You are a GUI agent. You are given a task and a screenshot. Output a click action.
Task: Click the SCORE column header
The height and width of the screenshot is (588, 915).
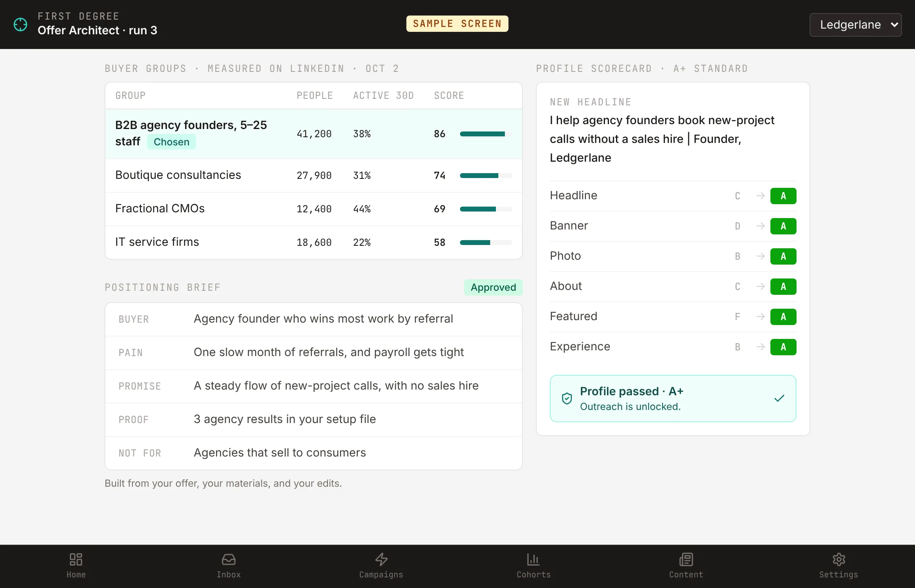pyautogui.click(x=449, y=96)
